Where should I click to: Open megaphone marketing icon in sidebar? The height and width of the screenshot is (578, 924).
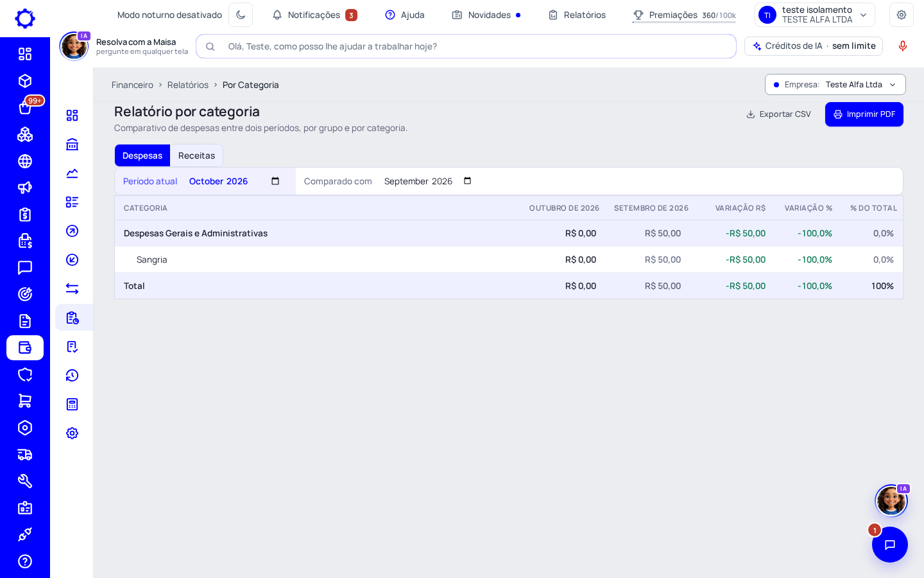click(x=25, y=188)
